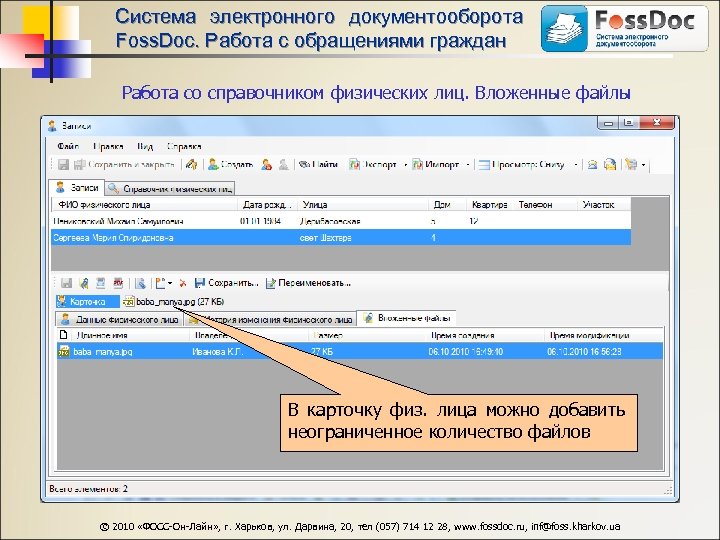Open the 'Файл' menu
The width and height of the screenshot is (720, 540).
pyautogui.click(x=68, y=146)
